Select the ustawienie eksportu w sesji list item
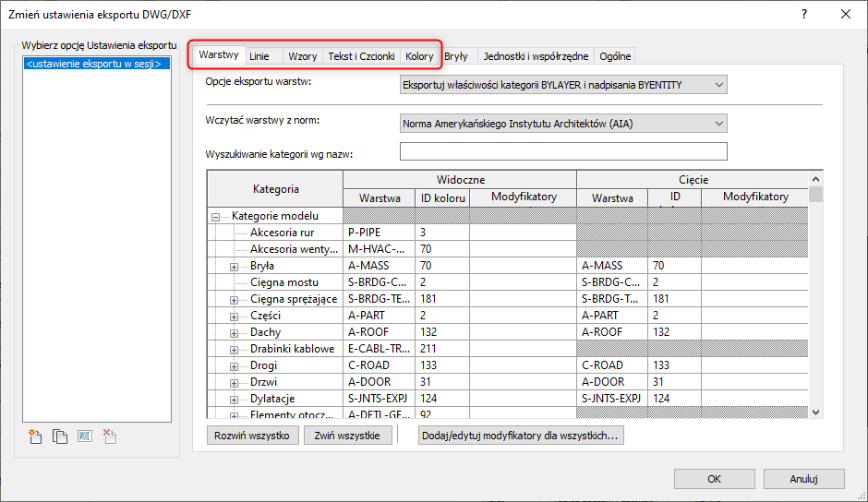The image size is (868, 502). click(95, 65)
